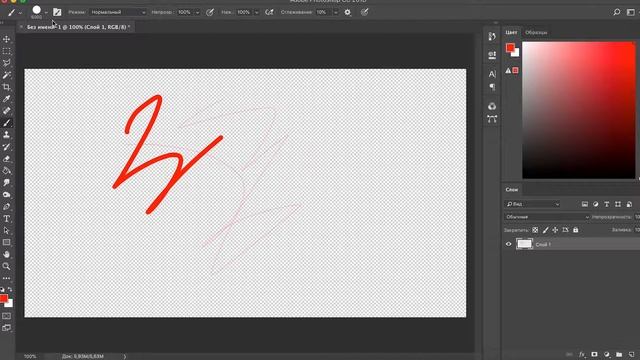Toggle prevent artboard auto-nesting lock
640x360 pixels.
565,230
